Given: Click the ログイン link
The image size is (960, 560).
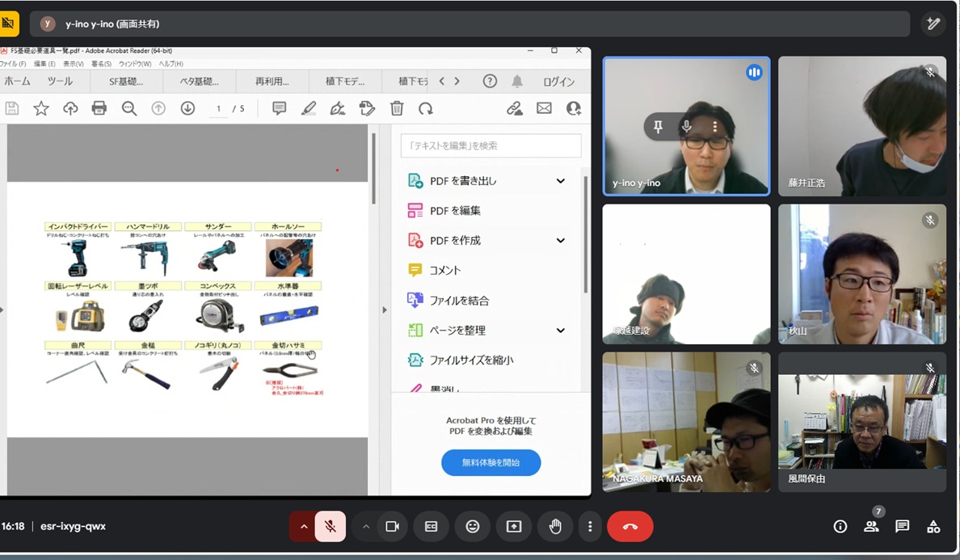Looking at the screenshot, I should (558, 82).
